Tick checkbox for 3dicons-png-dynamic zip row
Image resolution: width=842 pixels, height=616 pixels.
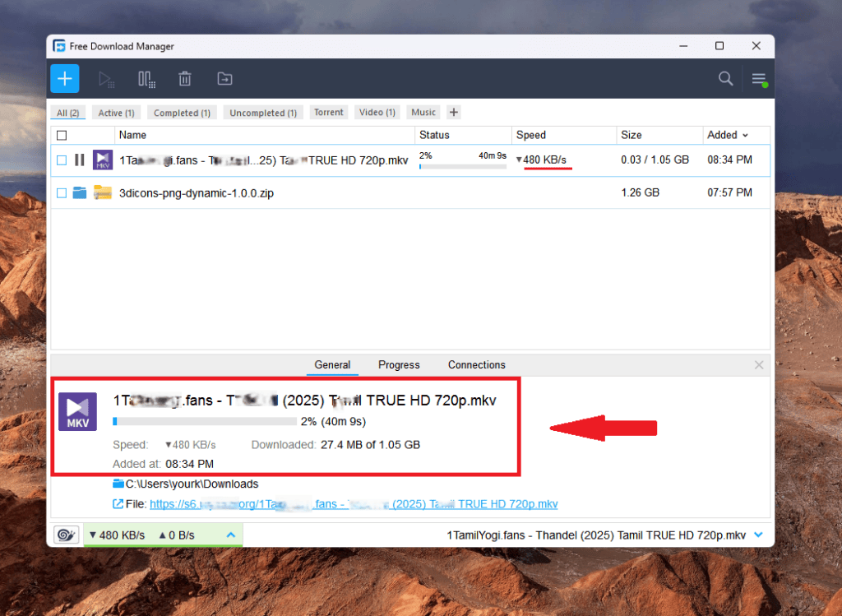[x=62, y=192]
